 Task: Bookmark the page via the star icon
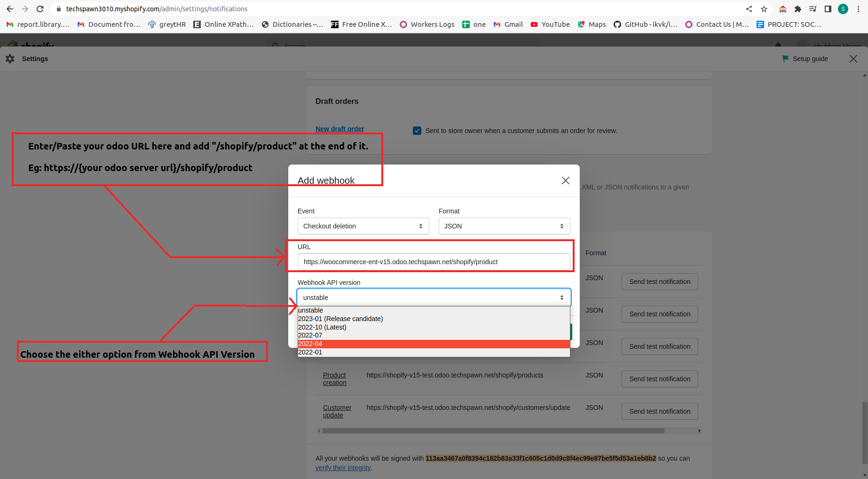click(764, 8)
